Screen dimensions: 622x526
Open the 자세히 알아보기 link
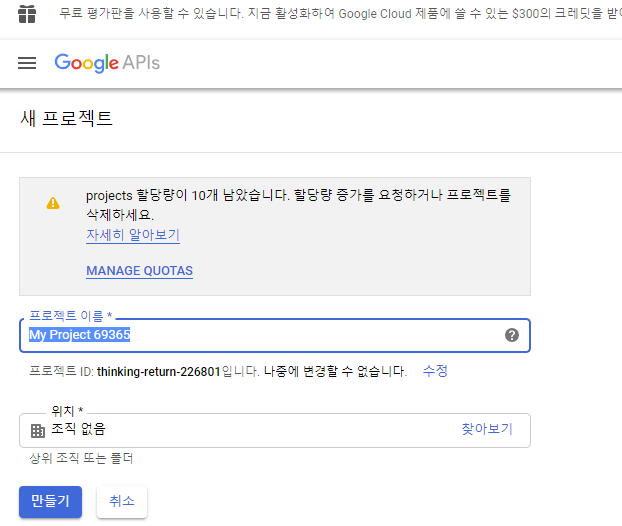(x=133, y=235)
